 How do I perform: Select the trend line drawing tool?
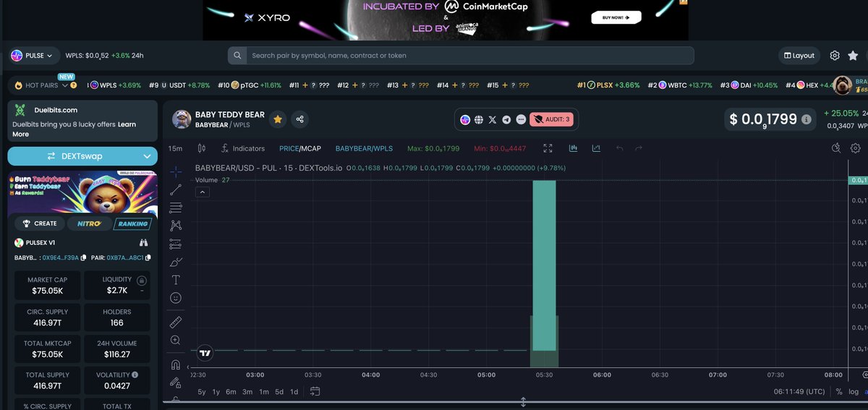point(176,190)
